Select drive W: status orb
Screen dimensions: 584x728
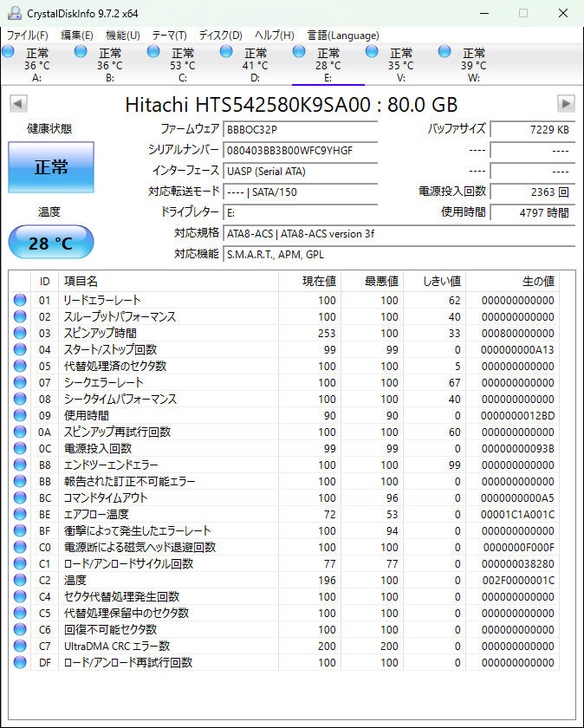pos(444,51)
